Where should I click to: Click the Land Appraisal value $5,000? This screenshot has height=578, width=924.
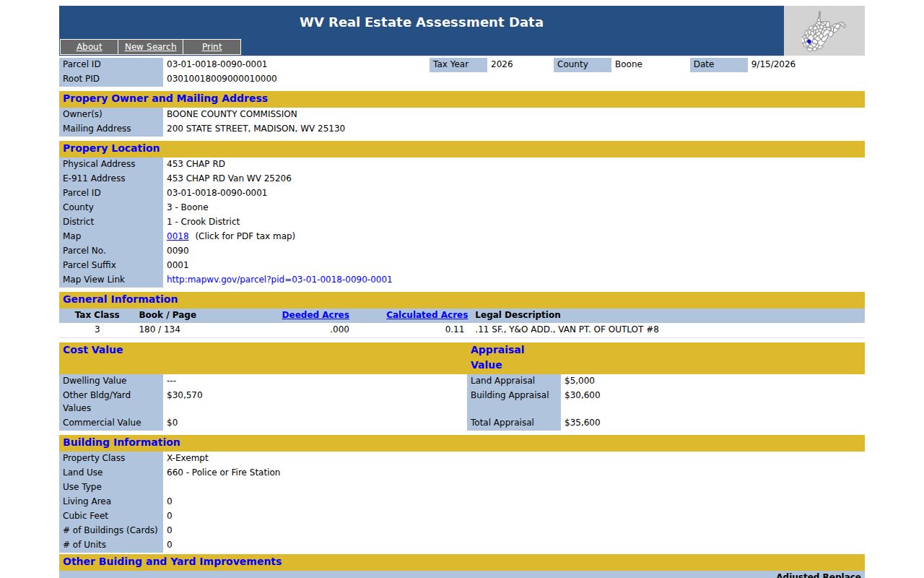[580, 381]
